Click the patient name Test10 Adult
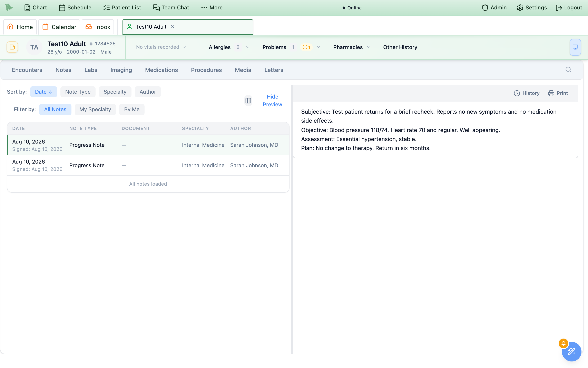Image resolution: width=588 pixels, height=368 pixels. (x=67, y=44)
